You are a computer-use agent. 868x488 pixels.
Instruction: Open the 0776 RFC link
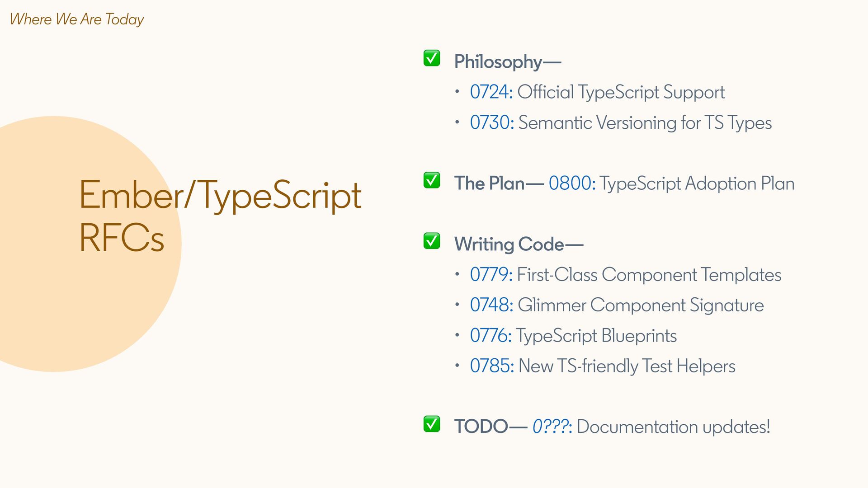(491, 336)
